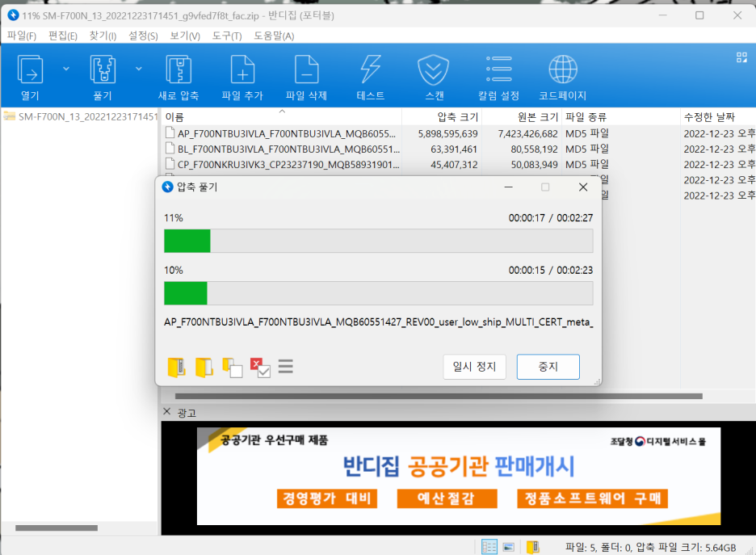
Task: Click the status bar text 압축 파일 크기: 5.64GB
Action: point(686,547)
